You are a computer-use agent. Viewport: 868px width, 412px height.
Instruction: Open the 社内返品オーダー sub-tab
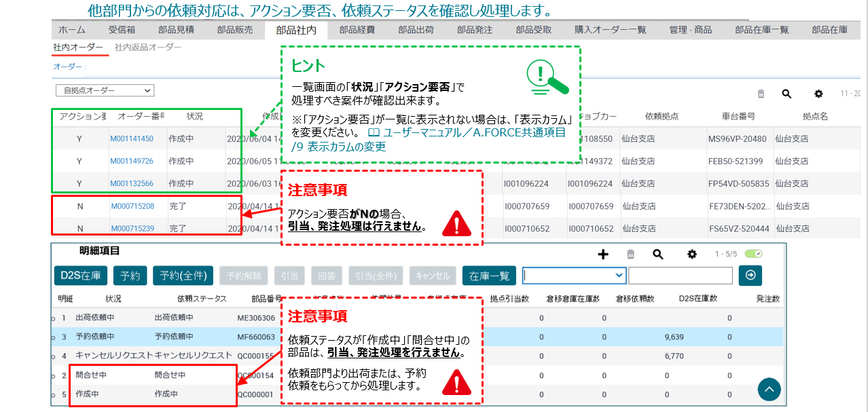[x=148, y=48]
